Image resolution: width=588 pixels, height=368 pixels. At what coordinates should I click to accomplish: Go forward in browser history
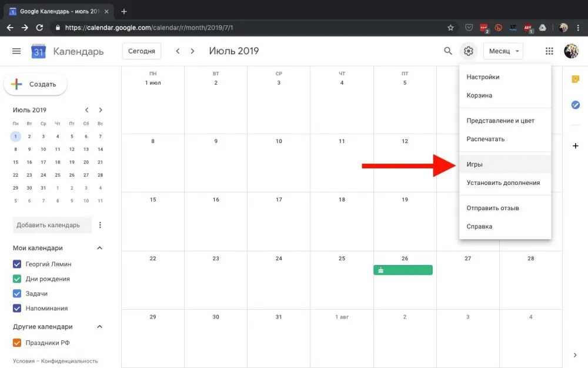[x=25, y=28]
